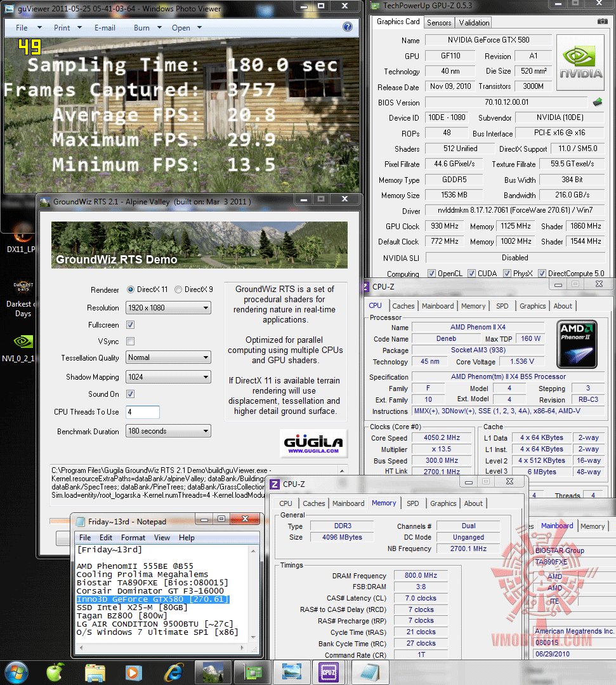Launch Windows Media Player from taskbar

(133, 673)
